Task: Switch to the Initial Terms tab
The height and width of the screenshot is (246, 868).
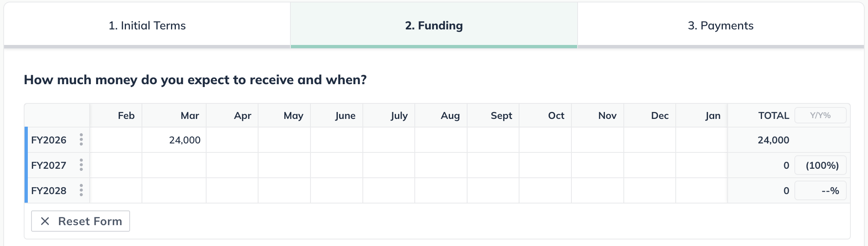Action: point(147,25)
